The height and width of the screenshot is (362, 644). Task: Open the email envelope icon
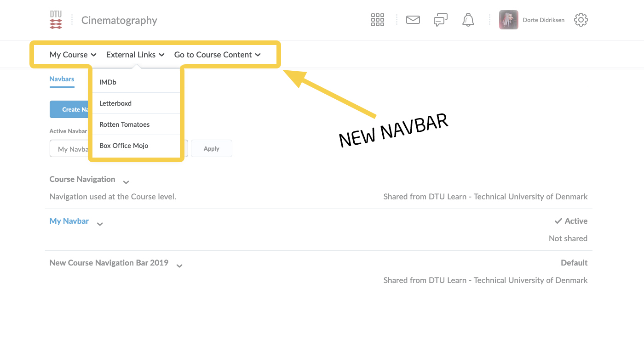click(x=413, y=20)
